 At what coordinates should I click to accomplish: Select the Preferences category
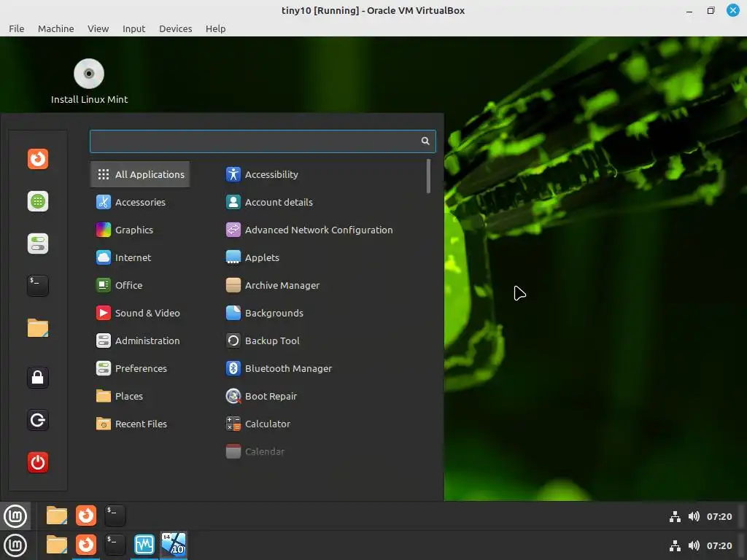coord(140,368)
